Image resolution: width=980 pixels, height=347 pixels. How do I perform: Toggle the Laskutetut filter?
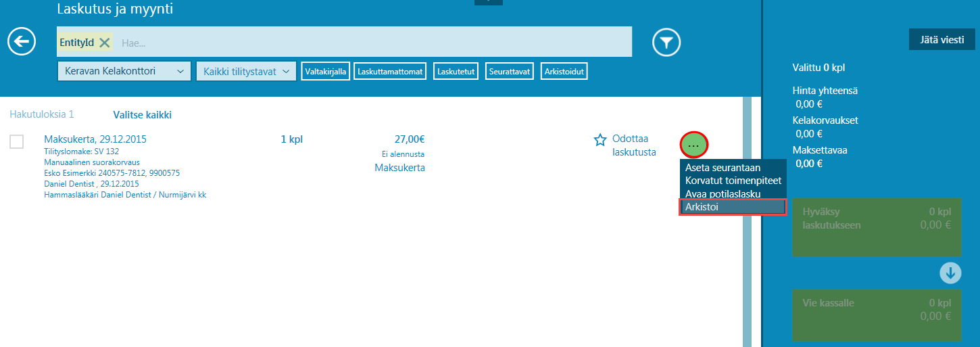tap(456, 71)
